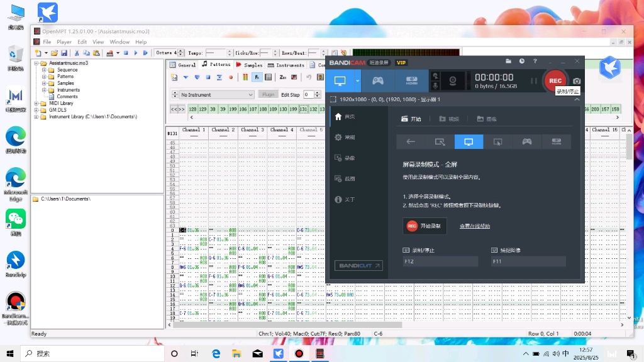Screen dimensions: 644x362
Task: Click the next order >> button
Action: point(182,109)
